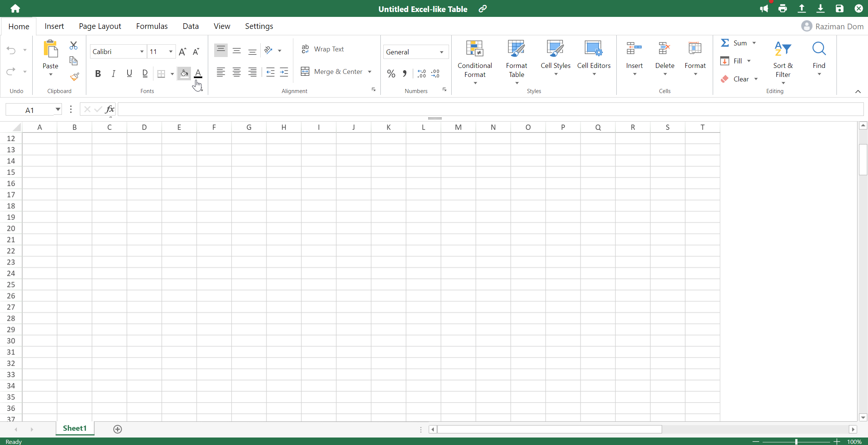Click the Save icon in title bar
Image resolution: width=868 pixels, height=445 pixels.
coord(839,9)
